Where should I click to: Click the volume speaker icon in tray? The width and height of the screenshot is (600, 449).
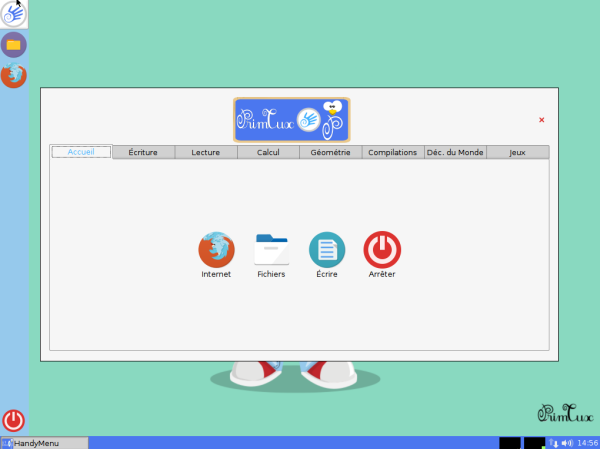[567, 443]
